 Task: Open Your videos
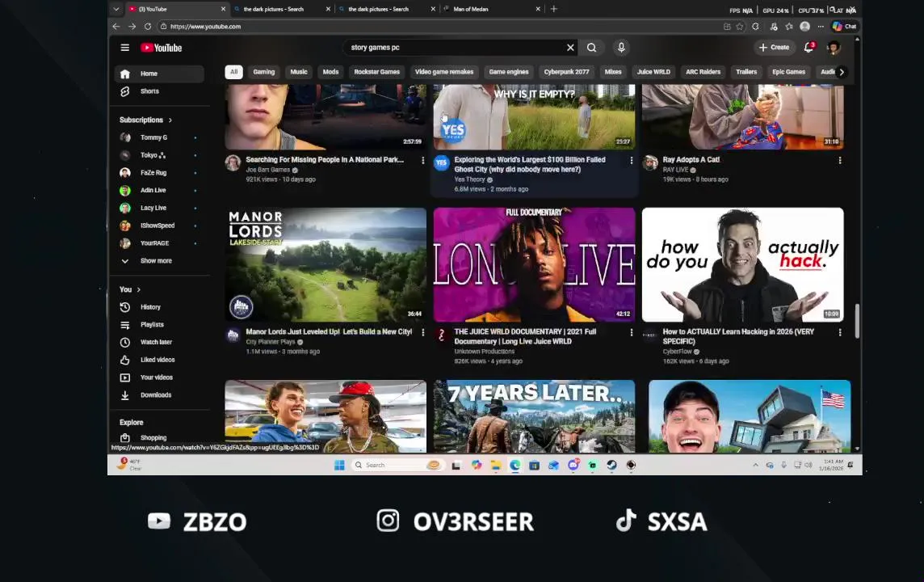159,377
